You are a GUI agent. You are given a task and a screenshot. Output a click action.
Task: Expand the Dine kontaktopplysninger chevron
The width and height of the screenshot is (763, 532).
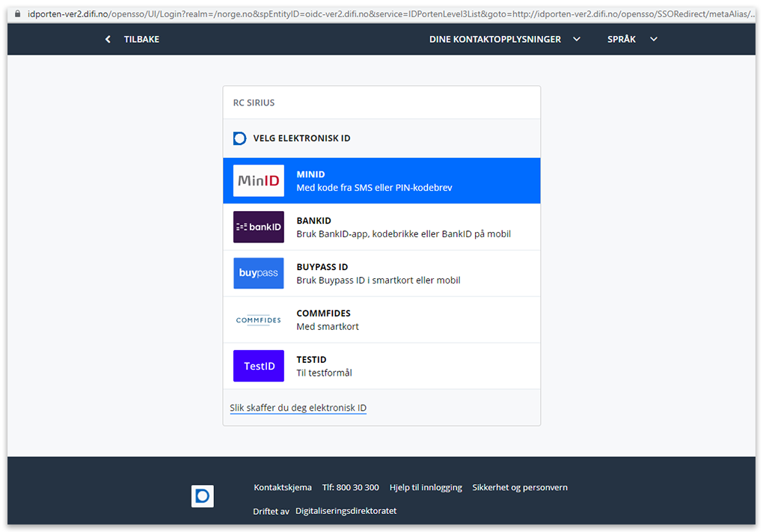point(577,40)
